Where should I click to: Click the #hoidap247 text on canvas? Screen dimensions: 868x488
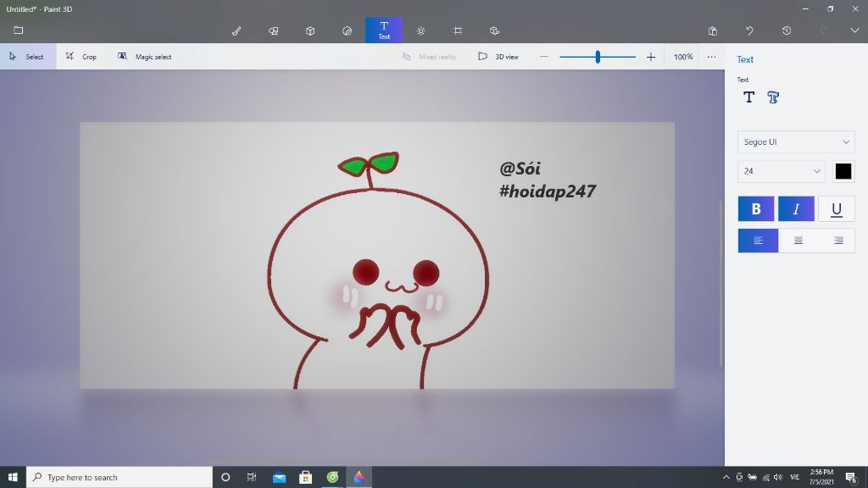[x=548, y=191]
